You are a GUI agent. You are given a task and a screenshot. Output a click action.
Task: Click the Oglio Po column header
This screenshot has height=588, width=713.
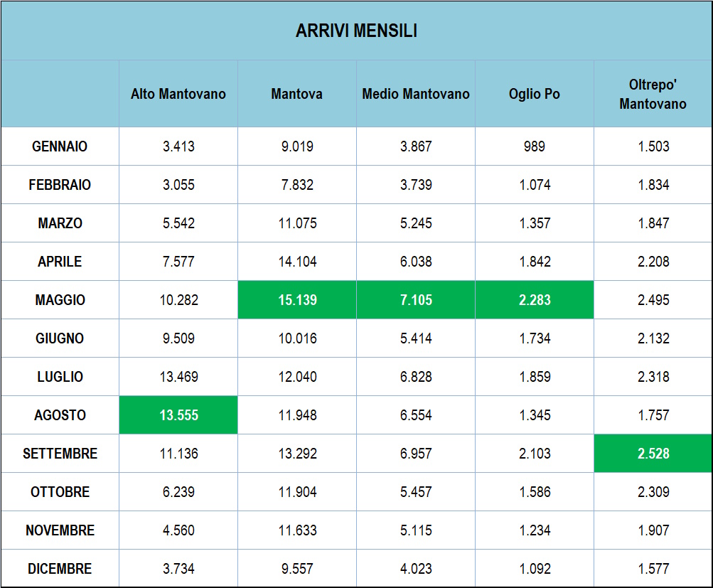534,94
